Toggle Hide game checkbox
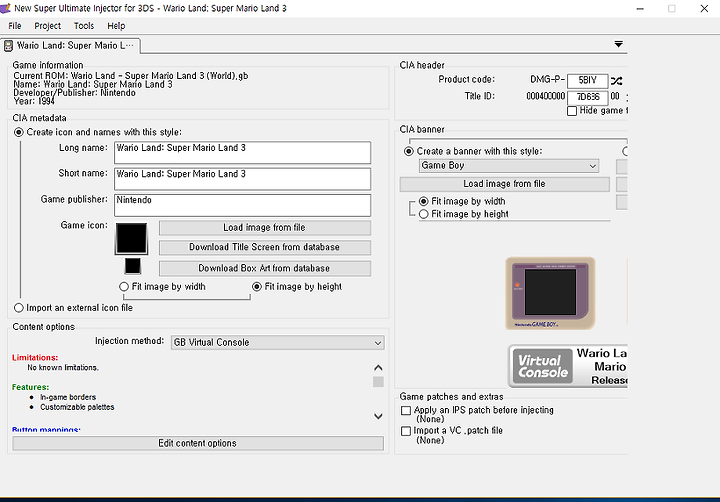 click(x=572, y=111)
